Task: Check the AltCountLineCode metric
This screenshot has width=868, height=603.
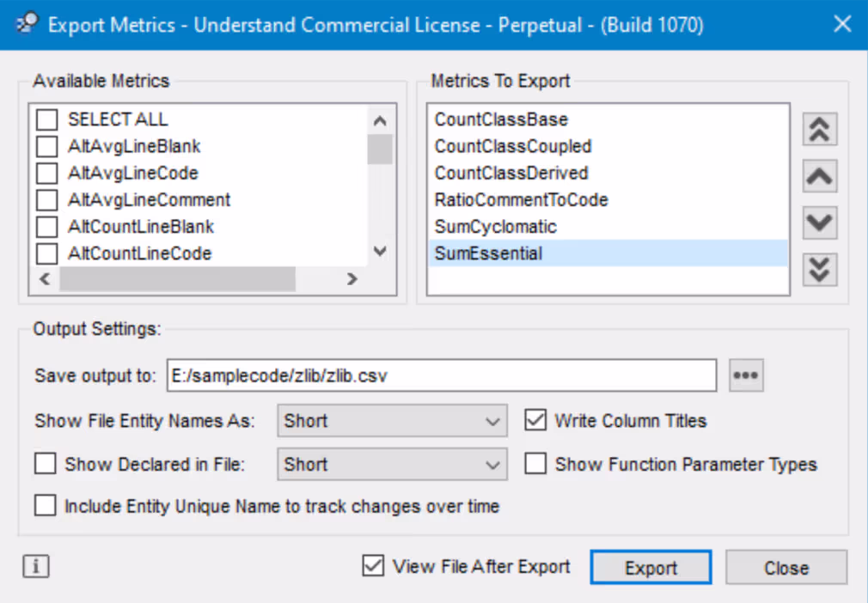Action: pos(46,253)
